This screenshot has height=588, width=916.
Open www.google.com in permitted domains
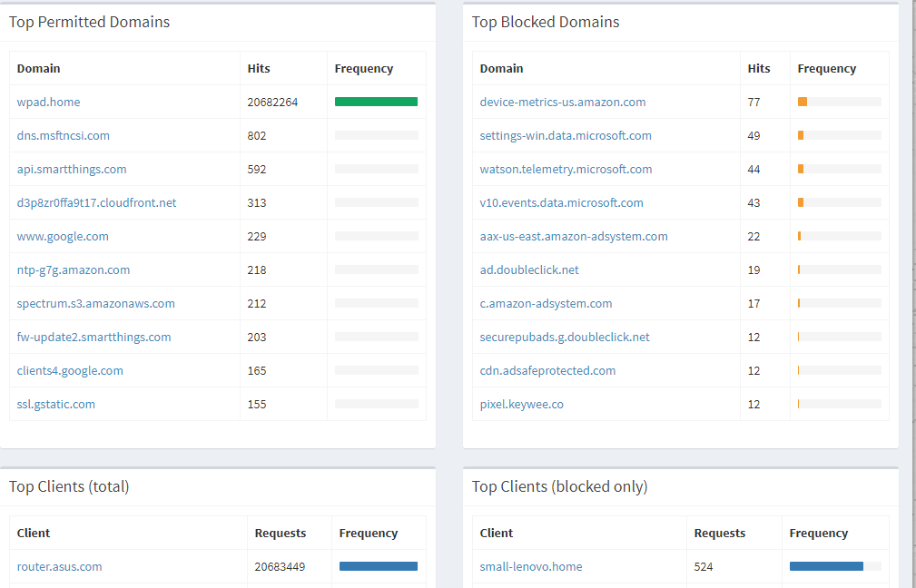pos(63,236)
